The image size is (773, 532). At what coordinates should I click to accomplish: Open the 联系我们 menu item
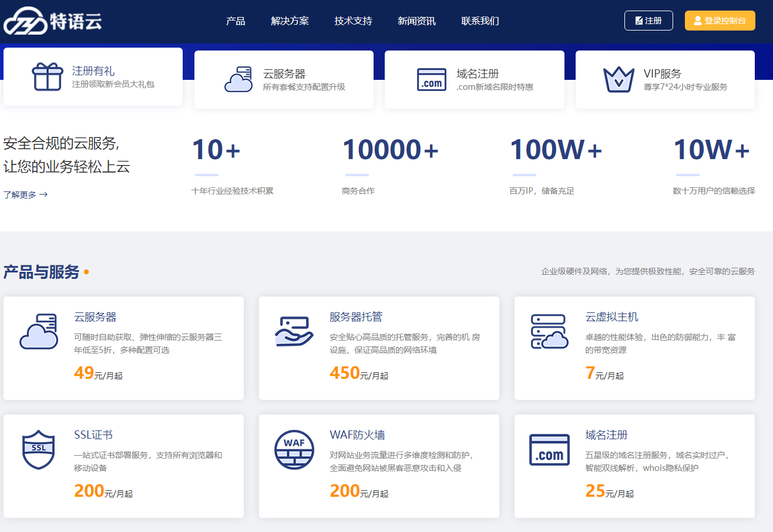pyautogui.click(x=480, y=21)
